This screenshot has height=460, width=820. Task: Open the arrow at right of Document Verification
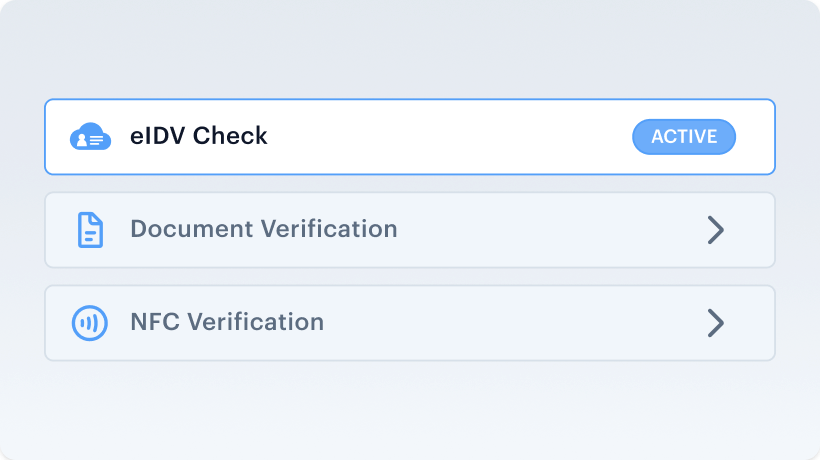(x=715, y=230)
